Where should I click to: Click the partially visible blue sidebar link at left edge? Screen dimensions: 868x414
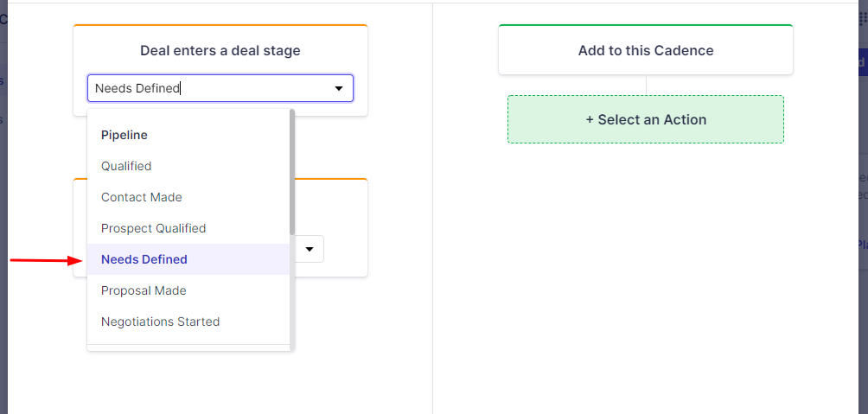2,82
